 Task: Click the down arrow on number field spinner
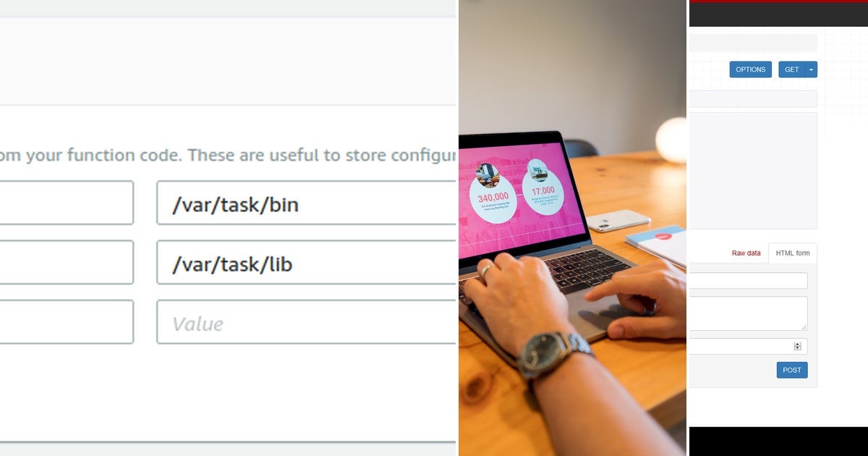pyautogui.click(x=798, y=349)
